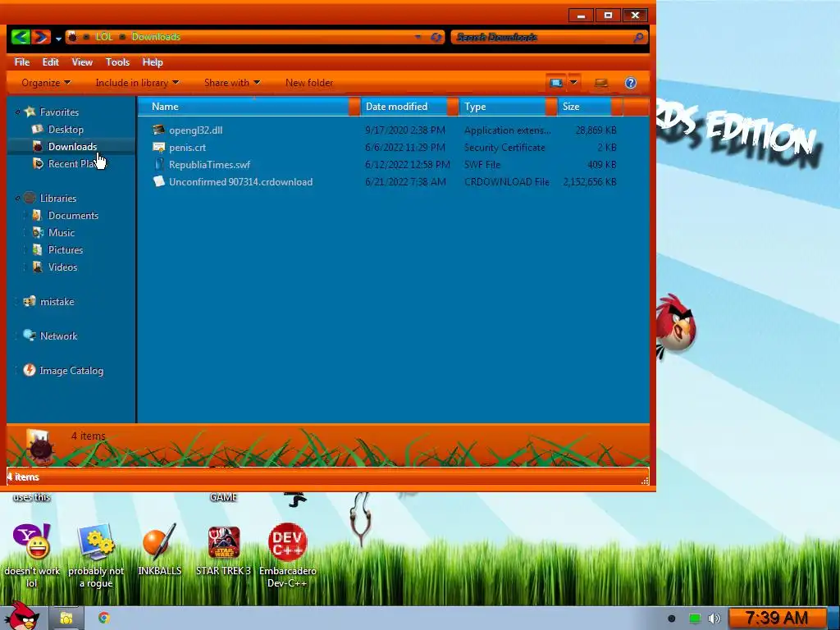Click the green network tray icon
840x630 pixels.
click(694, 619)
